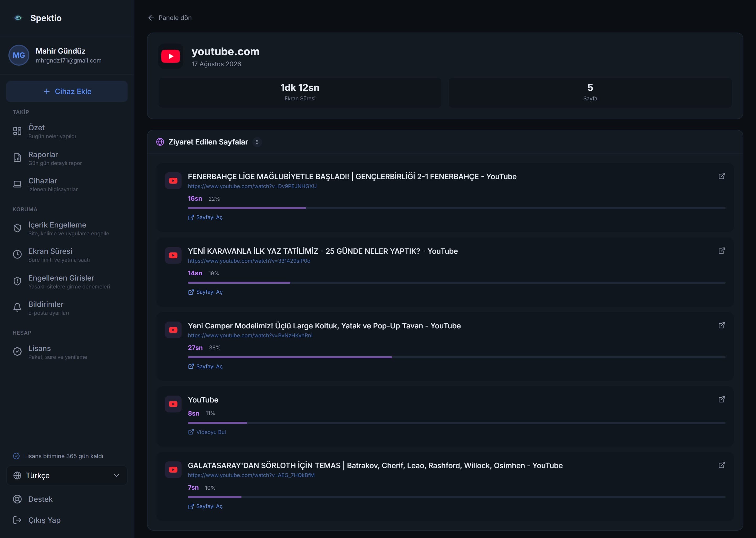This screenshot has width=756, height=538.
Task: Open URL watch?v=AEG_7HQkBfM
Action: click(x=251, y=475)
